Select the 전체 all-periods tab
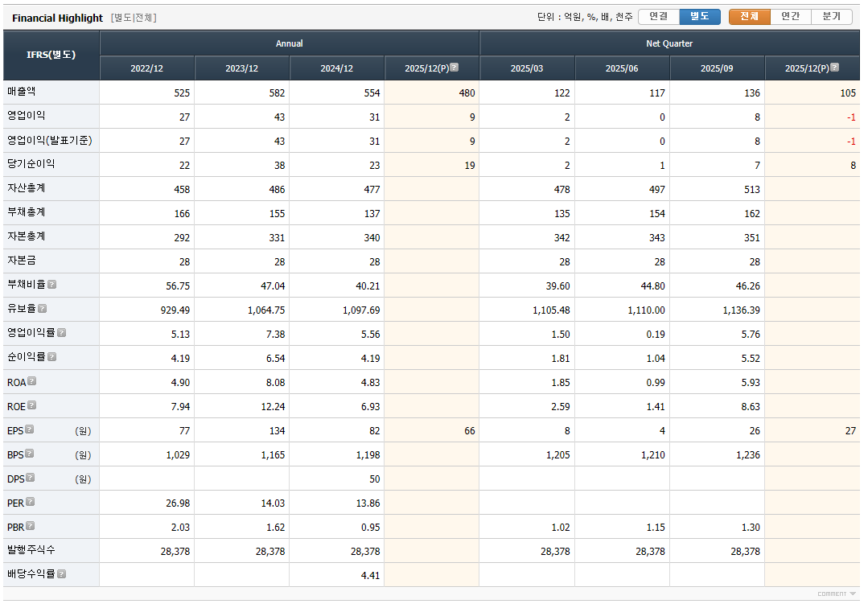Screen dimensions: 868x604 point(750,17)
